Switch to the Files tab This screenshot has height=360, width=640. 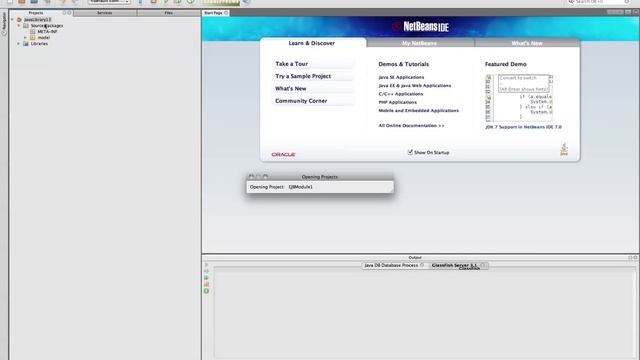[169, 13]
